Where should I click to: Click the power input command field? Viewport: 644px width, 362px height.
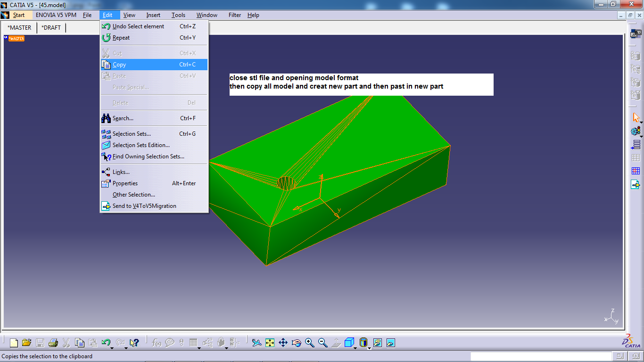click(541, 356)
